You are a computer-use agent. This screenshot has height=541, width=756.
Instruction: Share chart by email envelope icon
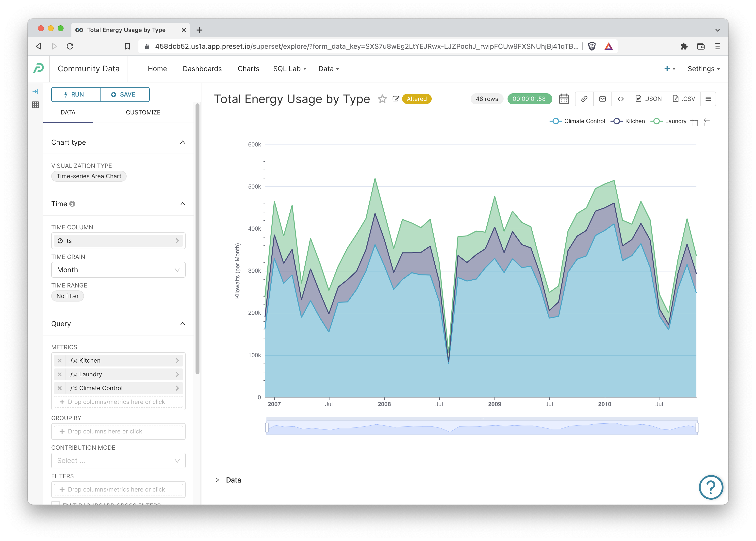(602, 99)
